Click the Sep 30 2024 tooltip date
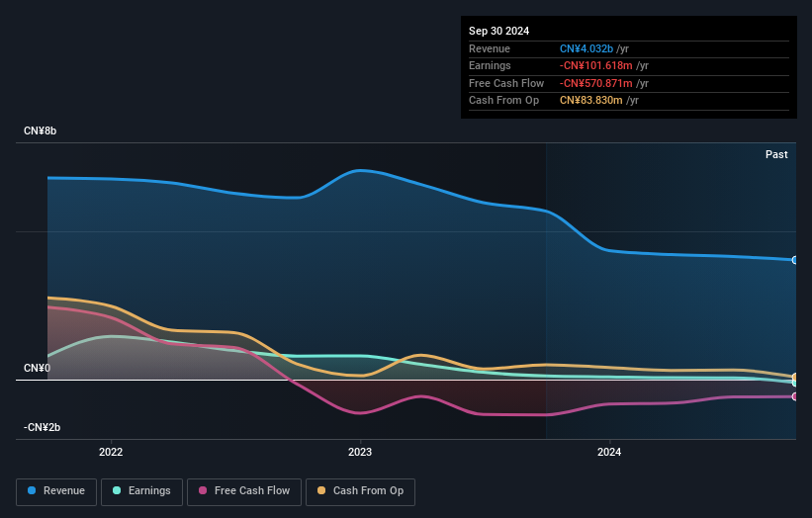The height and width of the screenshot is (518, 812). click(498, 31)
